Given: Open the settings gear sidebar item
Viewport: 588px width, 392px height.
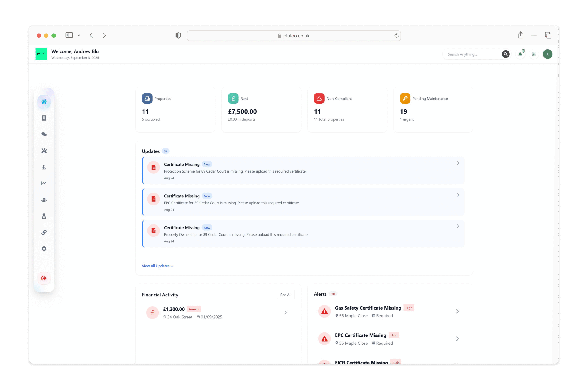Looking at the screenshot, I should click(44, 249).
